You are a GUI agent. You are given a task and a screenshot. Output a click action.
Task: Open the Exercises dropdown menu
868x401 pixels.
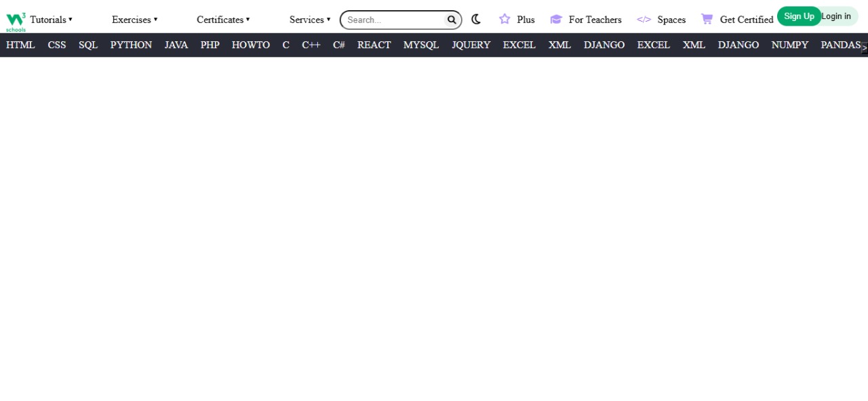[x=134, y=20]
